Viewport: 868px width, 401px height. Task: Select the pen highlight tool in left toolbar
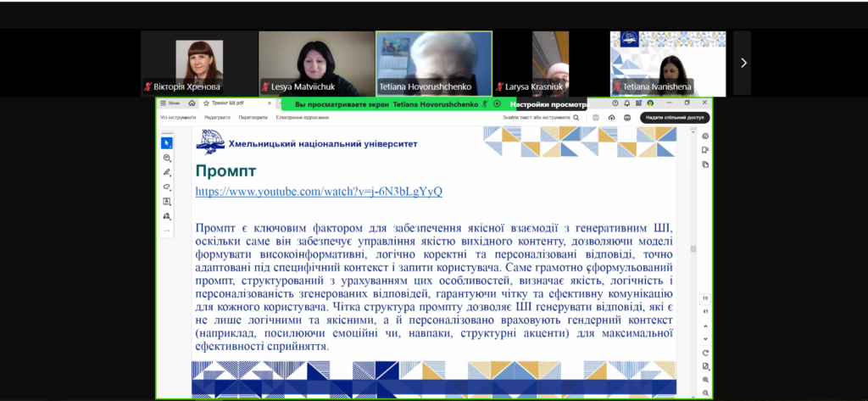point(167,172)
